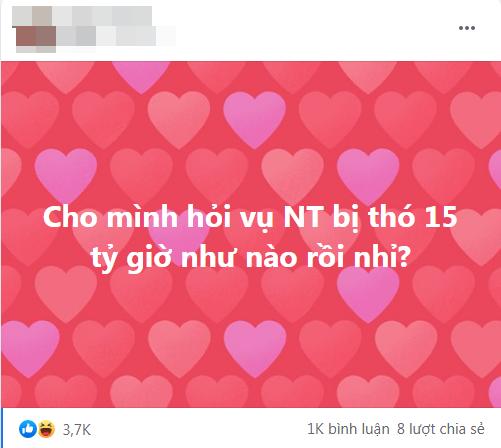Click the words 'bị thó' in the post
The height and width of the screenshot is (448, 501).
[x=373, y=218]
